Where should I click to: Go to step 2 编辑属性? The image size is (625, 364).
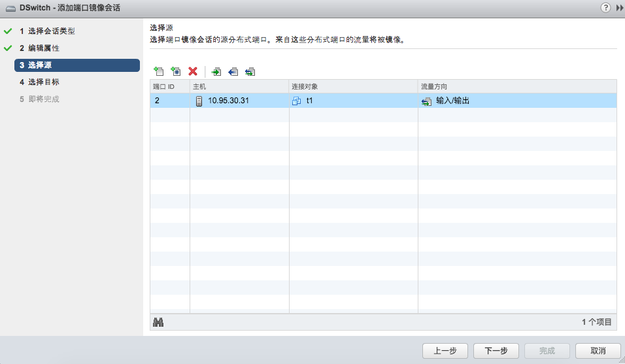tap(39, 48)
